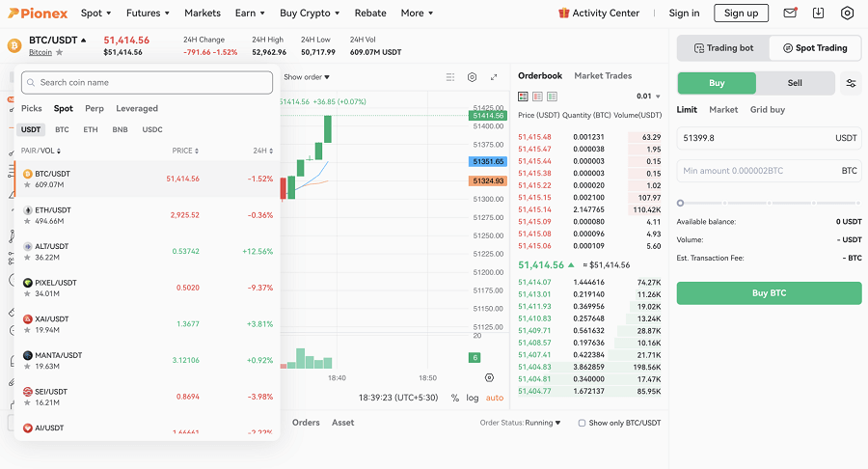The width and height of the screenshot is (868, 469).
Task: Open order preferences sliders icon
Action: tap(851, 83)
